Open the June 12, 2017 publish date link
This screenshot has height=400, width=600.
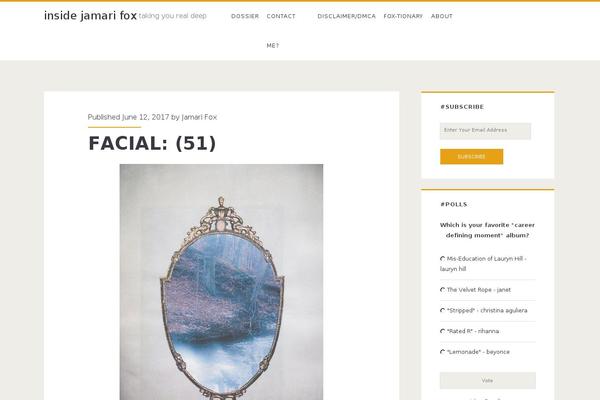(x=145, y=117)
